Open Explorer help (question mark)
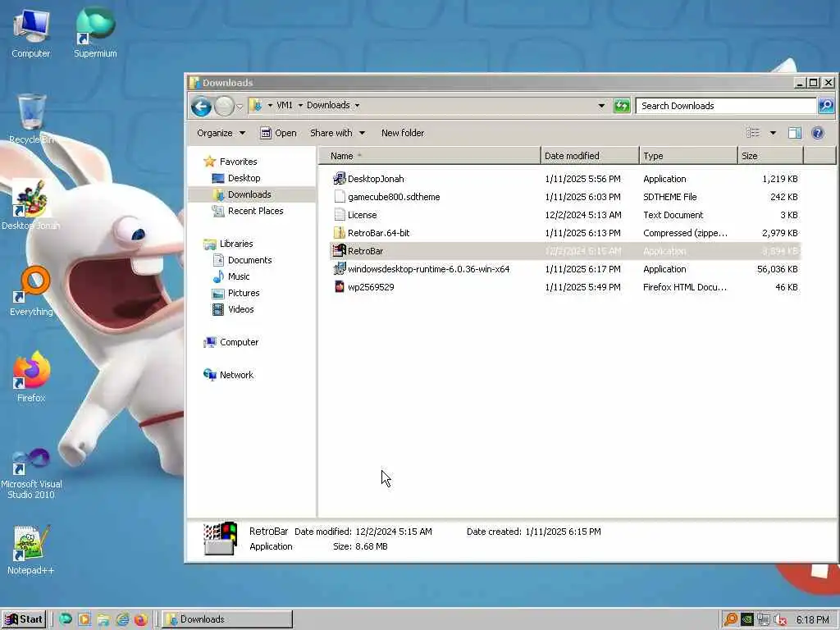Image resolution: width=840 pixels, height=630 pixels. (x=818, y=133)
